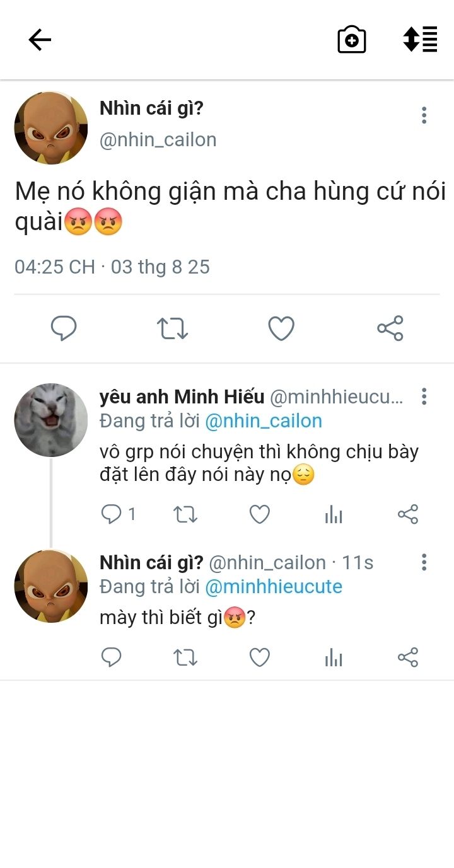The image size is (454, 868).
Task: Open the cat profile picture of Minh Hiếu
Action: click(51, 420)
